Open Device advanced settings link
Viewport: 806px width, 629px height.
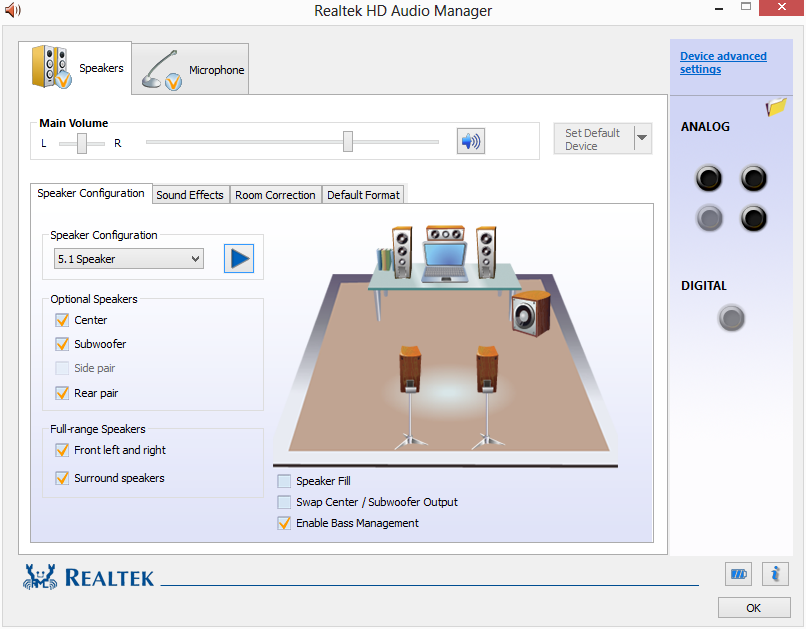(x=723, y=63)
